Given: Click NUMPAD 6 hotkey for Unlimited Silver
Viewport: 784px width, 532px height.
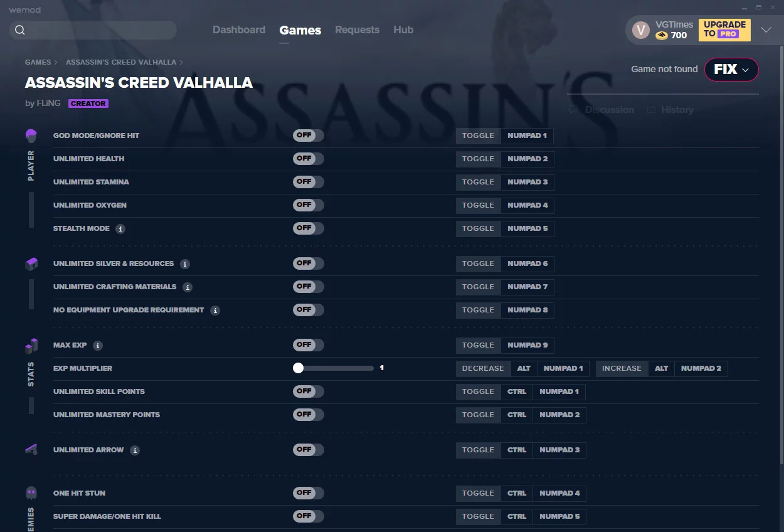Looking at the screenshot, I should 527,263.
